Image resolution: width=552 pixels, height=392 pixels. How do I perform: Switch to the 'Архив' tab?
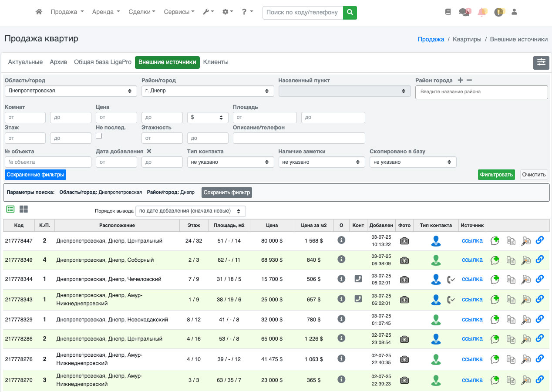[58, 62]
